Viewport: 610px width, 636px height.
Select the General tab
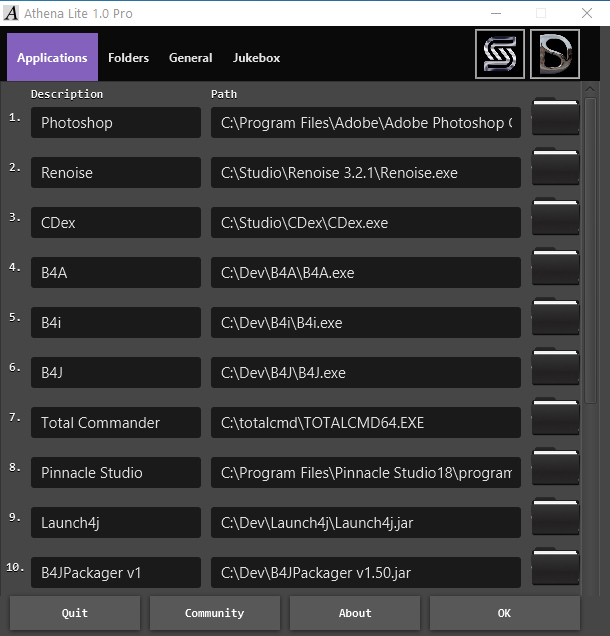click(x=190, y=58)
